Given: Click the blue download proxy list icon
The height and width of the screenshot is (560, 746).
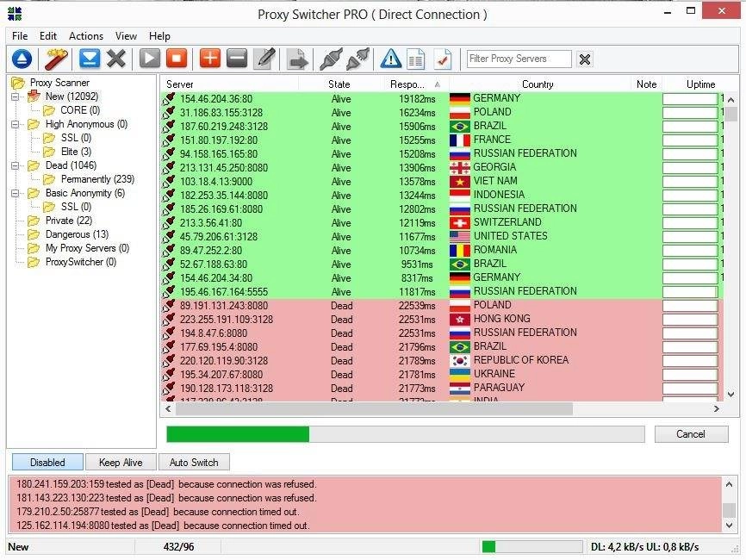Looking at the screenshot, I should click(x=22, y=59).
